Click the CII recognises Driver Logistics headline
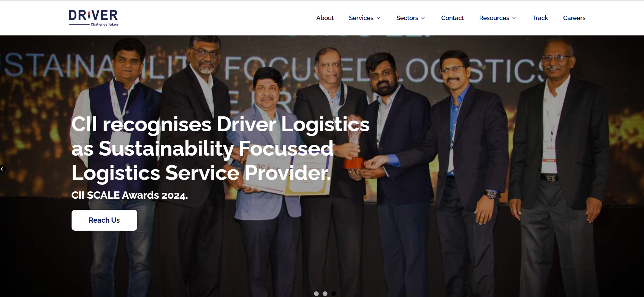The height and width of the screenshot is (297, 644). (x=220, y=148)
